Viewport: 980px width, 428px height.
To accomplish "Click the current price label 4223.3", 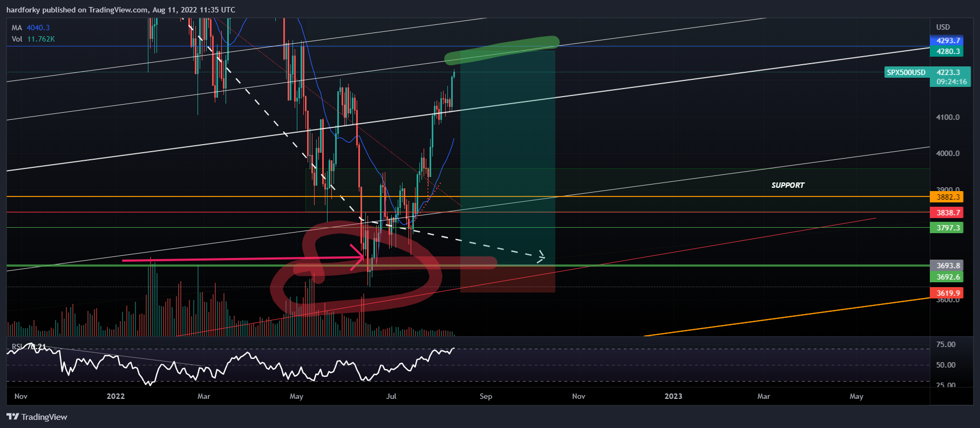I will coord(948,72).
